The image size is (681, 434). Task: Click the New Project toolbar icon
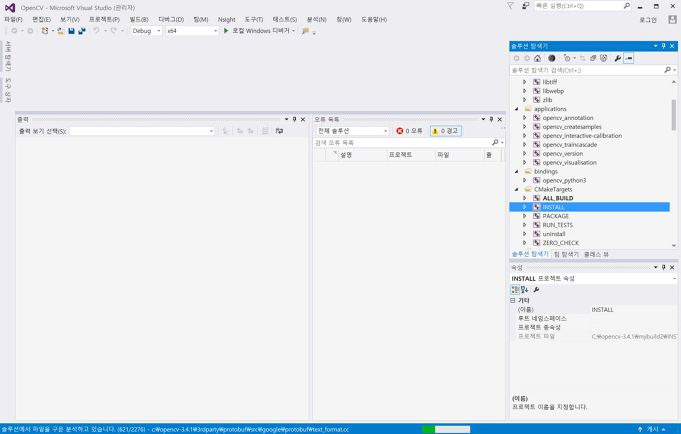pyautogui.click(x=45, y=31)
